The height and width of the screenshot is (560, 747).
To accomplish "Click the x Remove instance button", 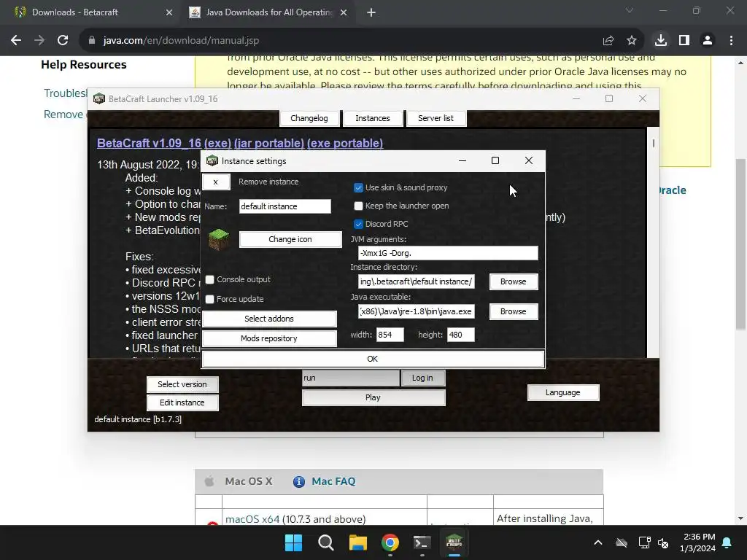I will (x=216, y=182).
